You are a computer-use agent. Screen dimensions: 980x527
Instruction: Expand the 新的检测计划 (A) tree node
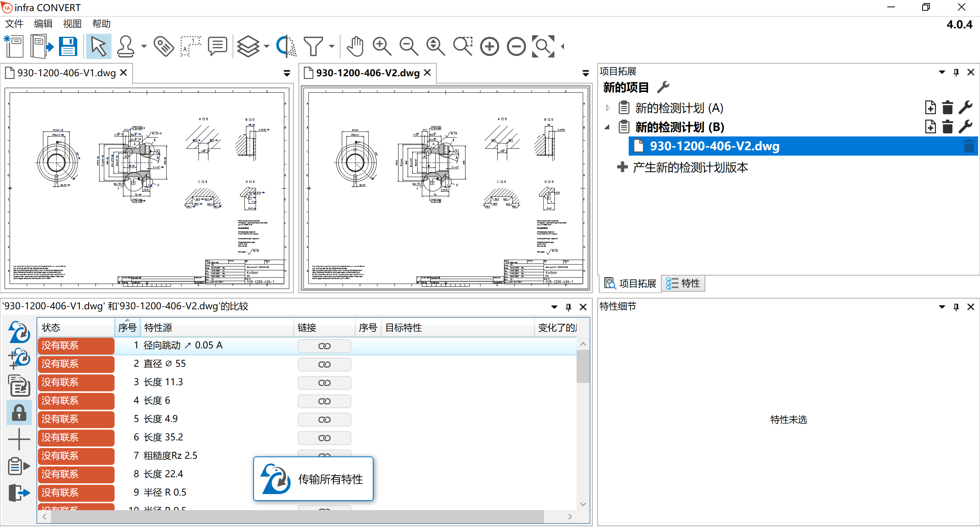608,108
